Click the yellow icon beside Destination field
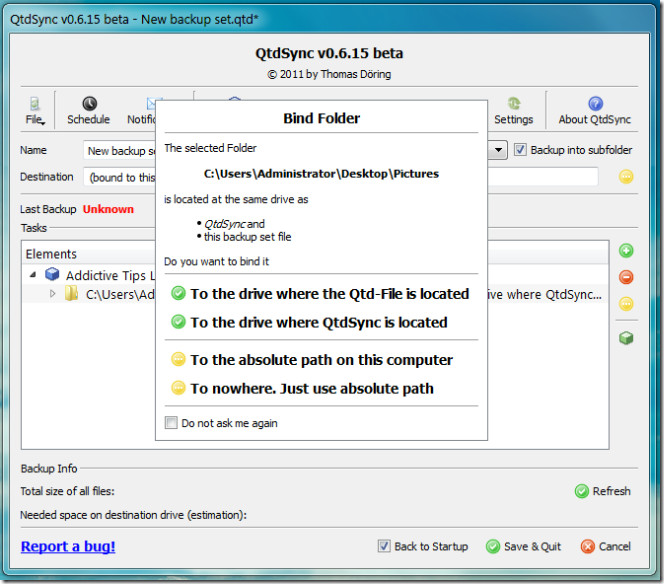Image resolution: width=664 pixels, height=584 pixels. coord(626,176)
